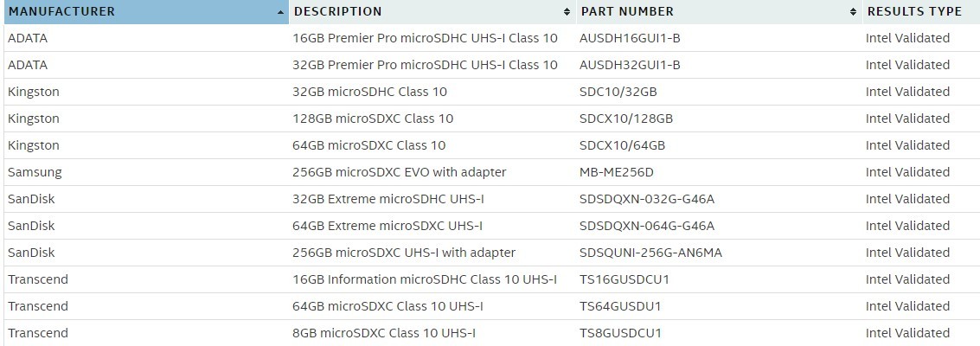Select part number TS8GUSDCU1
The width and height of the screenshot is (980, 346).
coord(620,333)
